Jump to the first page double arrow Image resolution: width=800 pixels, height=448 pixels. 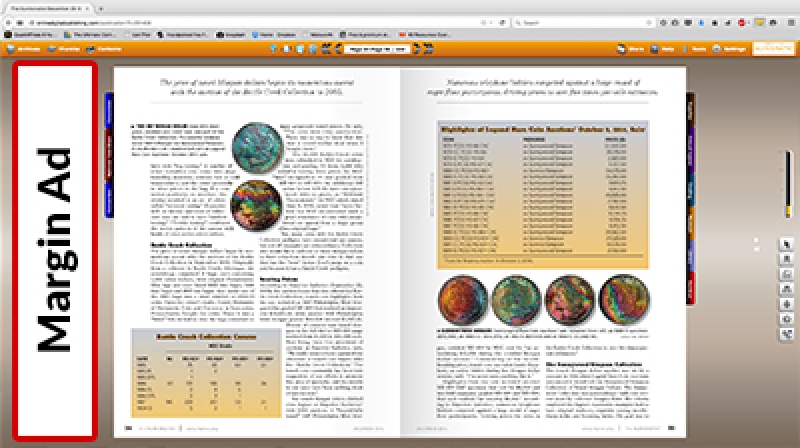(326, 49)
